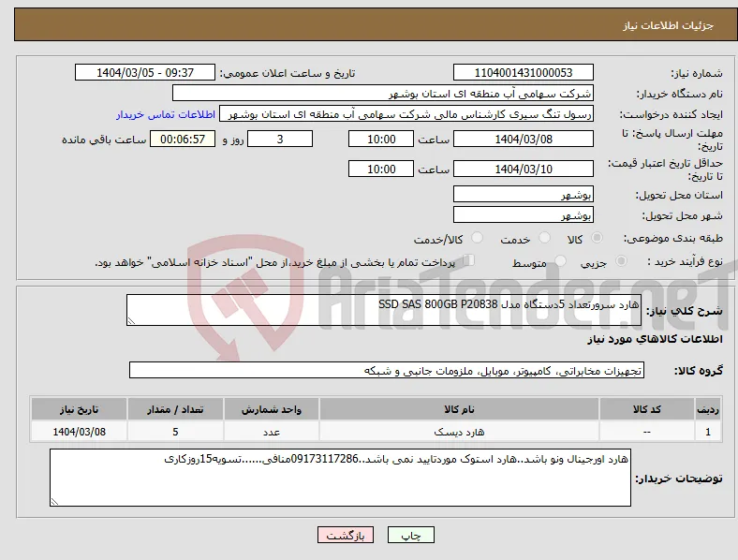Viewport: 738px width, 560px height.
Task: Click the هارد دیسک item name cell
Action: [459, 432]
